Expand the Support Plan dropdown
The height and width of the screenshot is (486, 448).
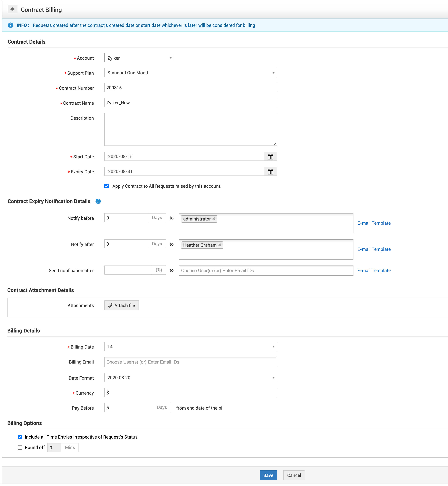190,73
